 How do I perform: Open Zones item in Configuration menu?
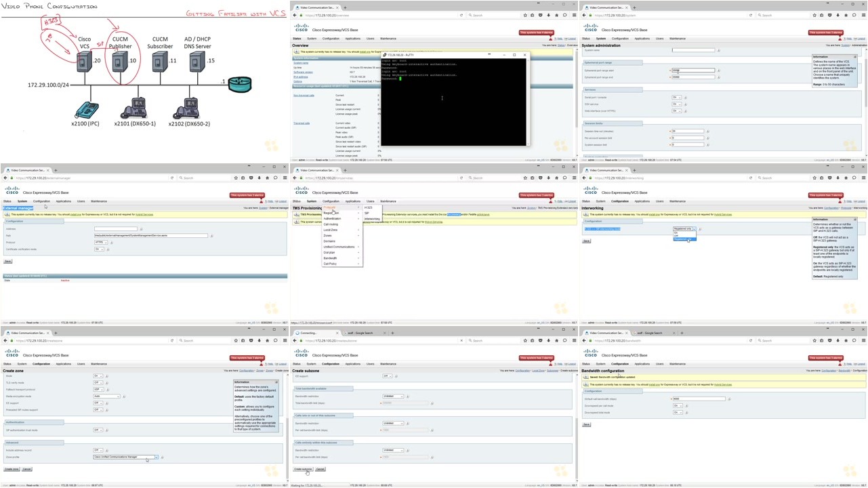[x=341, y=236]
